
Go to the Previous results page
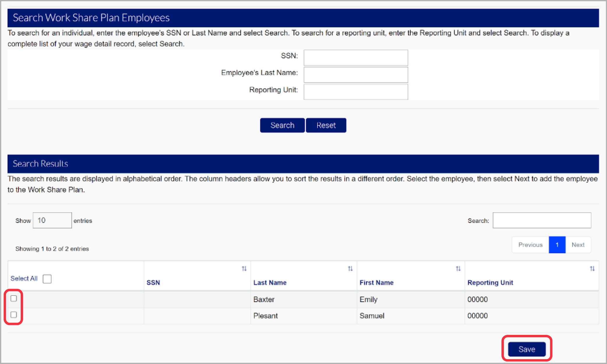[x=530, y=245]
